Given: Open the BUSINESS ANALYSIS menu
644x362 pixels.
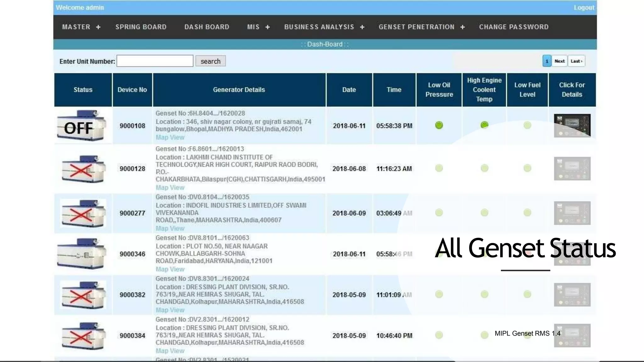Looking at the screenshot, I should [x=319, y=27].
